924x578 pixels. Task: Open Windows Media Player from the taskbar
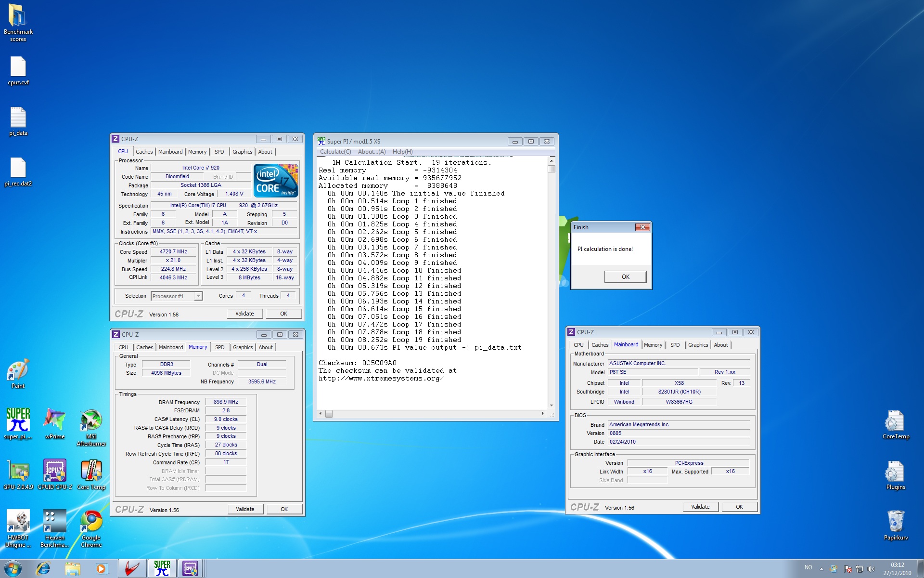click(101, 569)
